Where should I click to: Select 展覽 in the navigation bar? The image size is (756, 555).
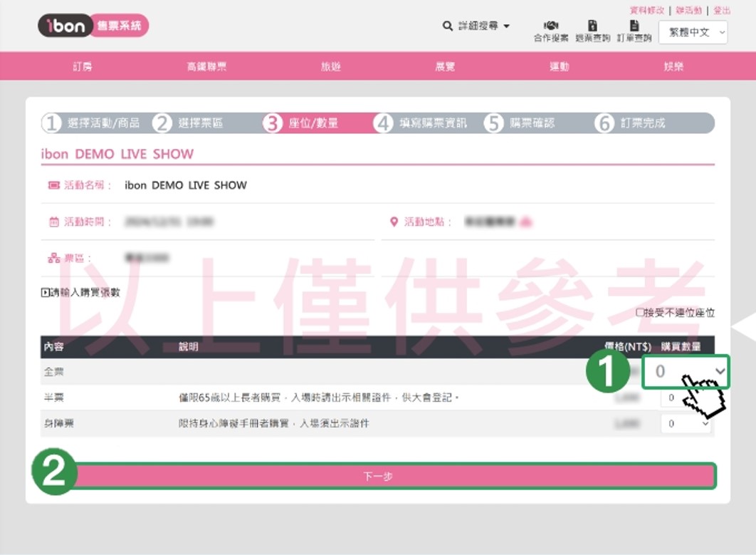(445, 66)
